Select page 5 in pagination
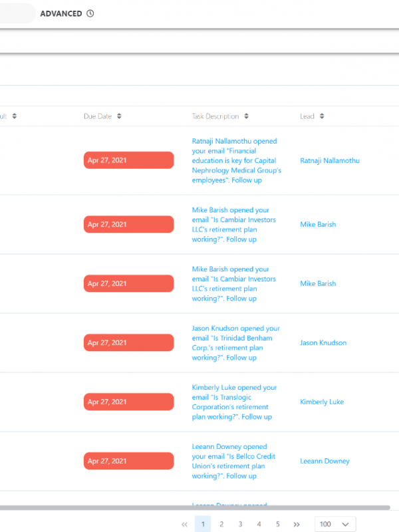Screen dimensions: 399x532 278,524
